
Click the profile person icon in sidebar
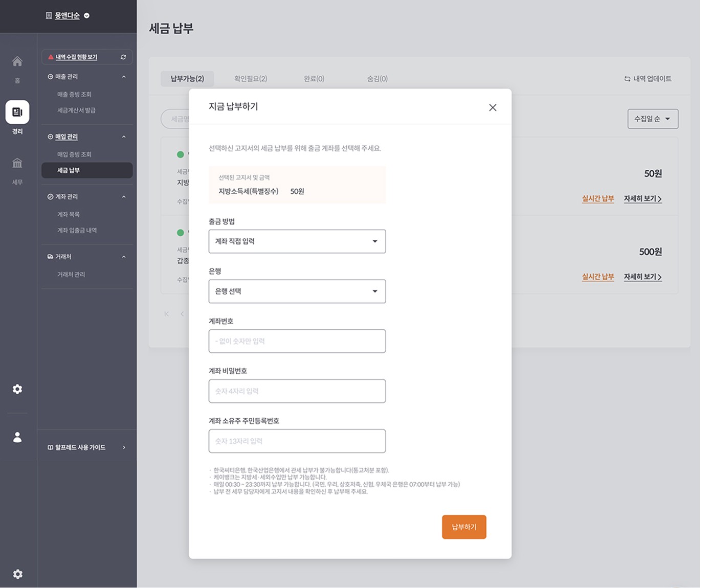point(17,437)
